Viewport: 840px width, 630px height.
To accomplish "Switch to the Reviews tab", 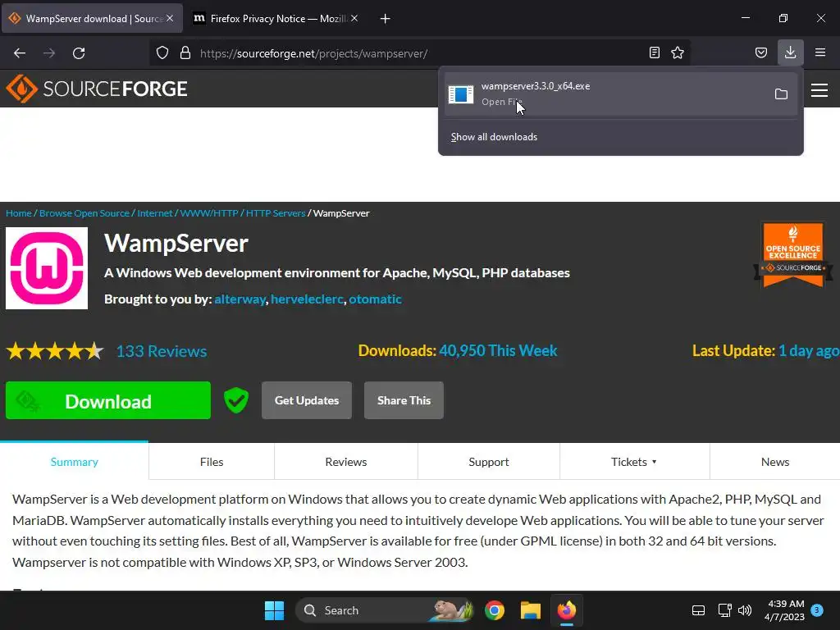I will tap(346, 461).
